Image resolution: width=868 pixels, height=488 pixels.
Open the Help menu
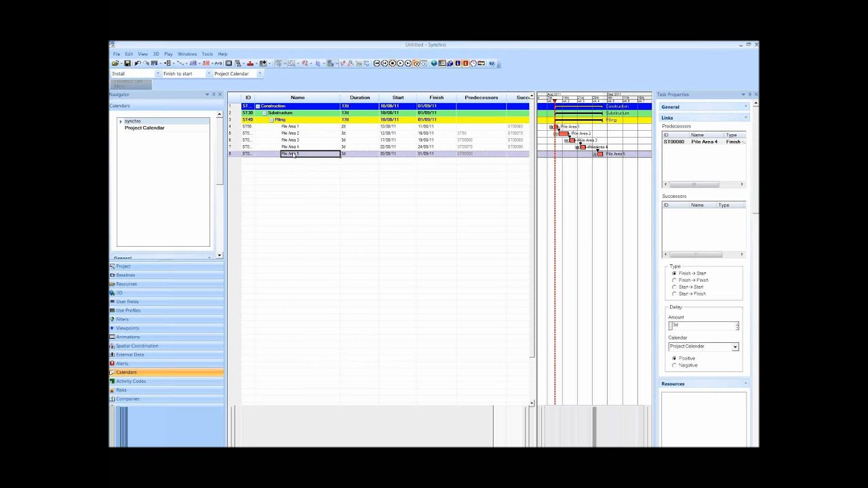tap(222, 54)
